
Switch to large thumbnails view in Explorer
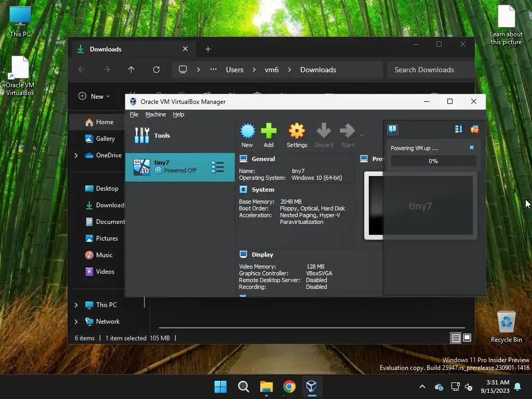click(x=467, y=338)
